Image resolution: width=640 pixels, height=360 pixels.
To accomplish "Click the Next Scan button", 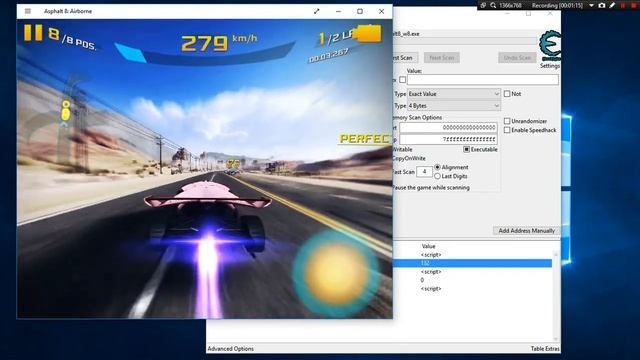I will tap(442, 58).
